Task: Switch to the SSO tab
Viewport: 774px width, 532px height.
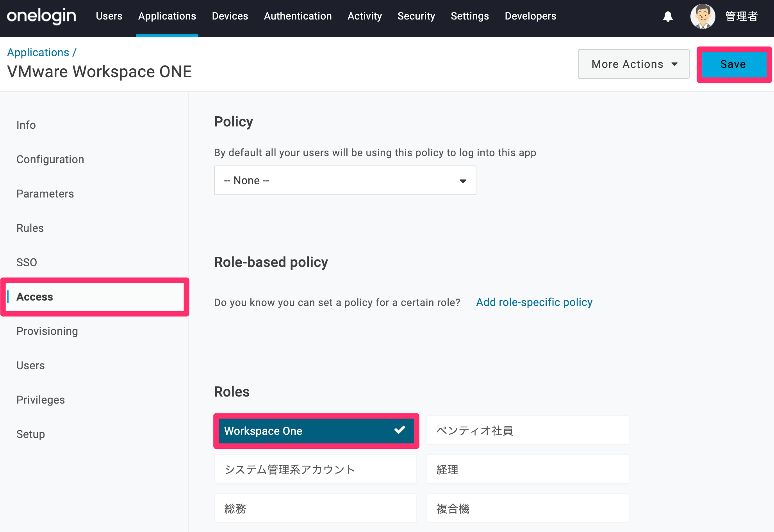Action: coord(27,262)
